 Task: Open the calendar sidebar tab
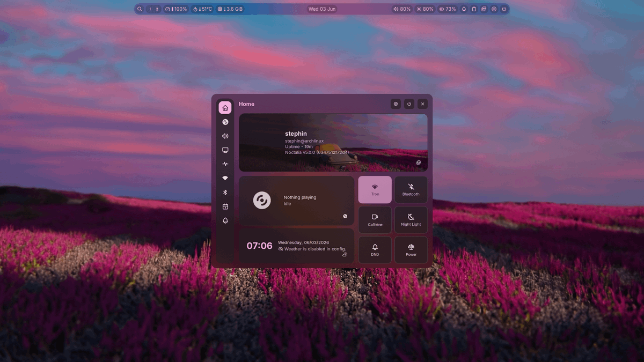(x=225, y=206)
